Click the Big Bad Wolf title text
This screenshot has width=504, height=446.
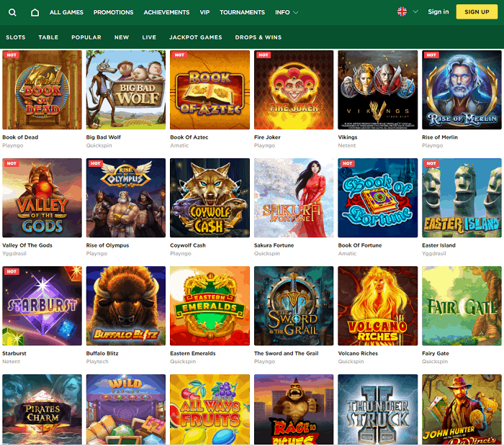[x=104, y=137]
